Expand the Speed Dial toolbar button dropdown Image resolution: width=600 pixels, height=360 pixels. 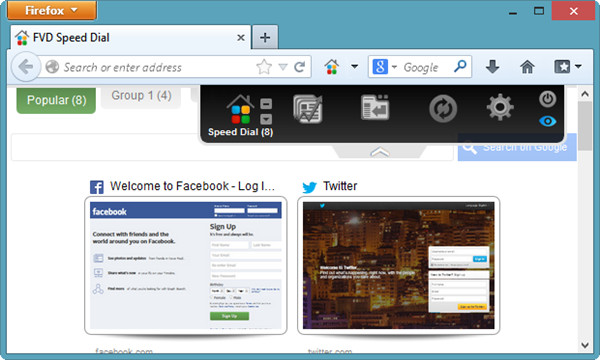354,67
